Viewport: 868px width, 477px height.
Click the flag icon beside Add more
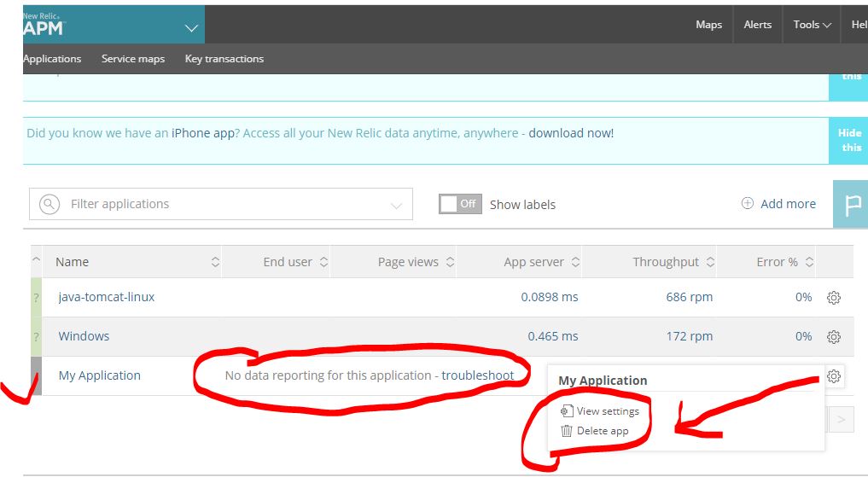[x=851, y=206]
